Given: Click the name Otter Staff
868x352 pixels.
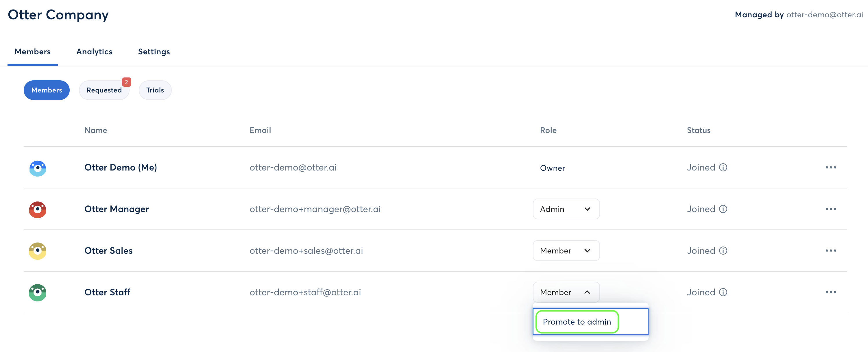Looking at the screenshot, I should 107,292.
